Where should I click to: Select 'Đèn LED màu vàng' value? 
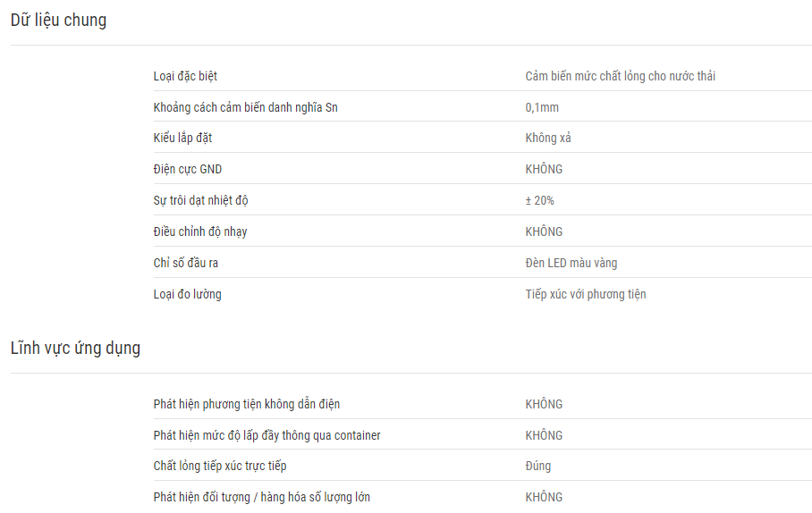tap(571, 263)
